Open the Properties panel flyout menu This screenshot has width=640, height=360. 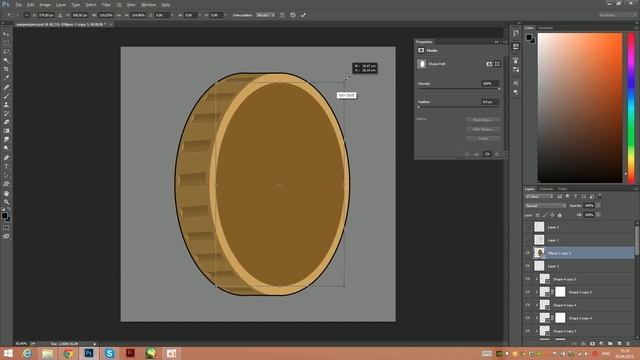(x=504, y=42)
